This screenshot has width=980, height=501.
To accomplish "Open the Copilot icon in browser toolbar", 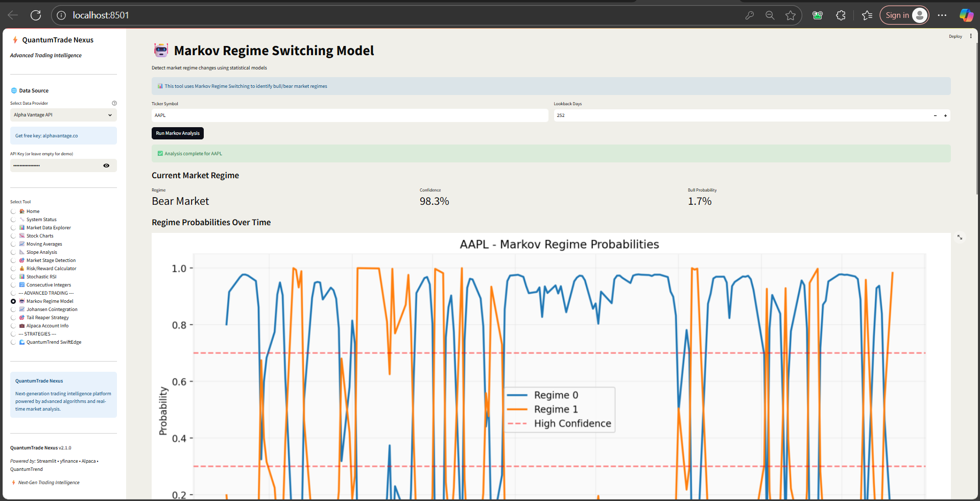I will [966, 15].
